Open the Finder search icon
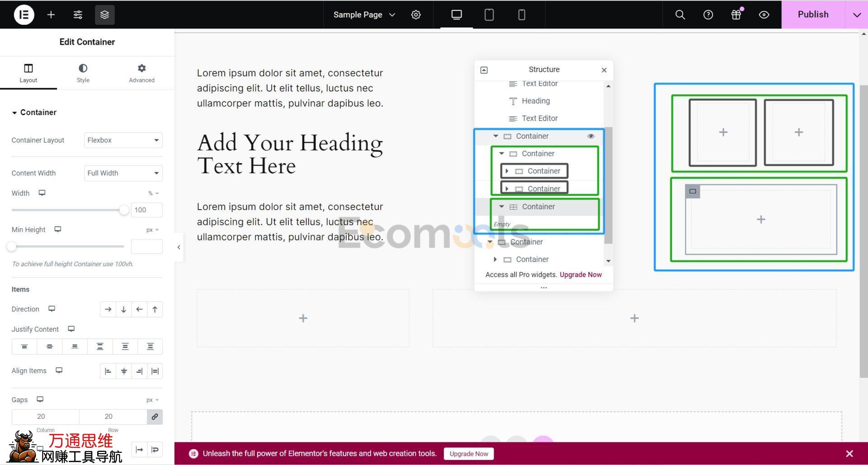Screen dimensions: 868x465 (x=680, y=14)
